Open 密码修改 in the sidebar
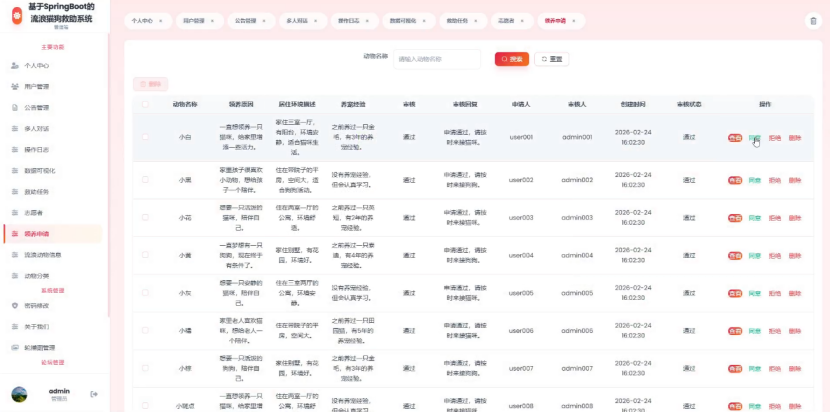The width and height of the screenshot is (830, 412). point(52,306)
